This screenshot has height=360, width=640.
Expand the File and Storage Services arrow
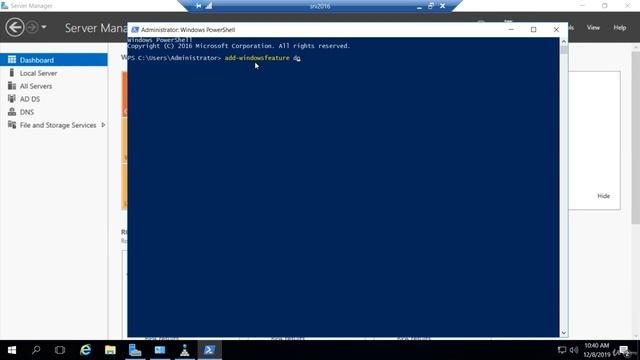coord(103,125)
